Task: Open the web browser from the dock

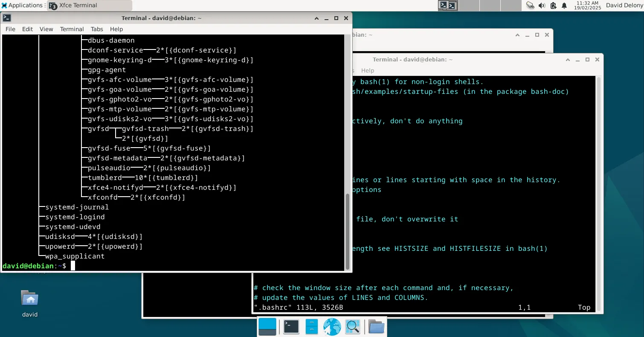Action: [x=332, y=326]
